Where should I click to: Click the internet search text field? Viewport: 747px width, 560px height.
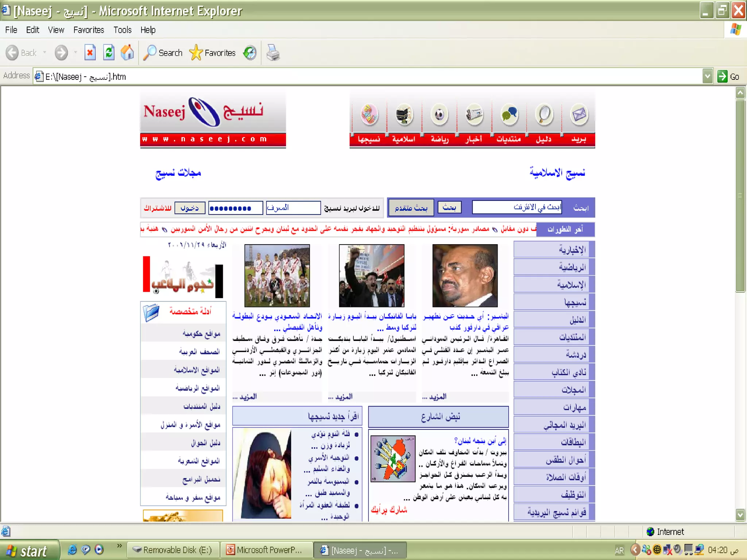click(x=516, y=207)
